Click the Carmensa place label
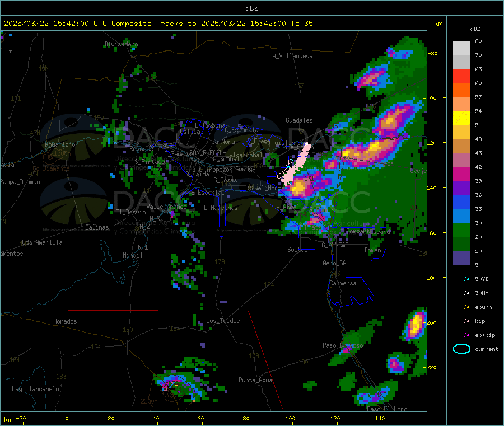 coord(343,283)
